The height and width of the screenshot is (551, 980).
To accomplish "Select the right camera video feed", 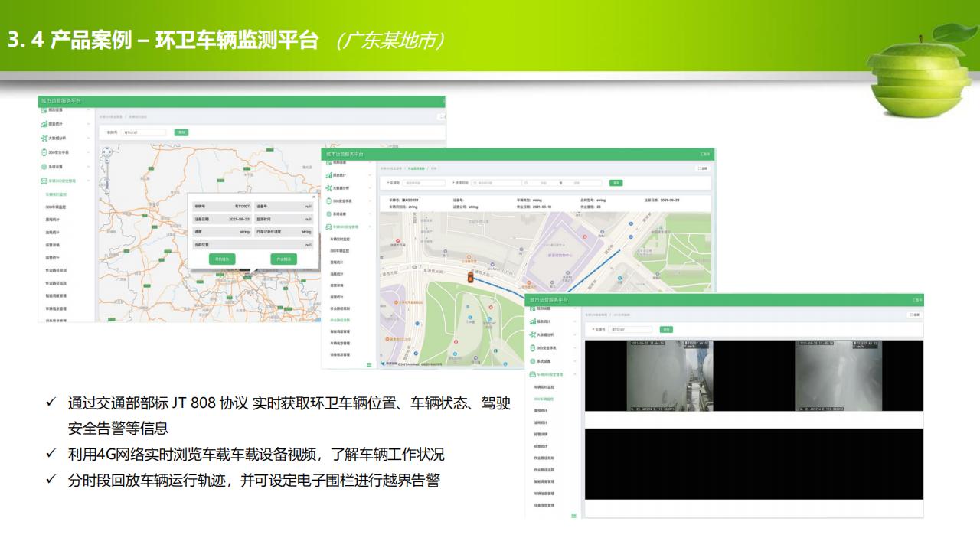I will tap(839, 376).
